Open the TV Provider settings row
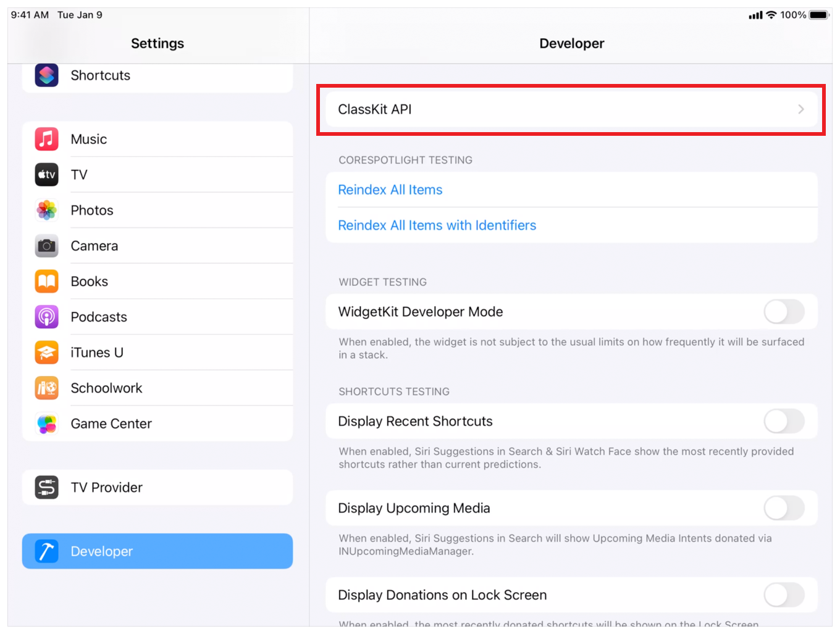Image resolution: width=840 pixels, height=634 pixels. [x=157, y=488]
